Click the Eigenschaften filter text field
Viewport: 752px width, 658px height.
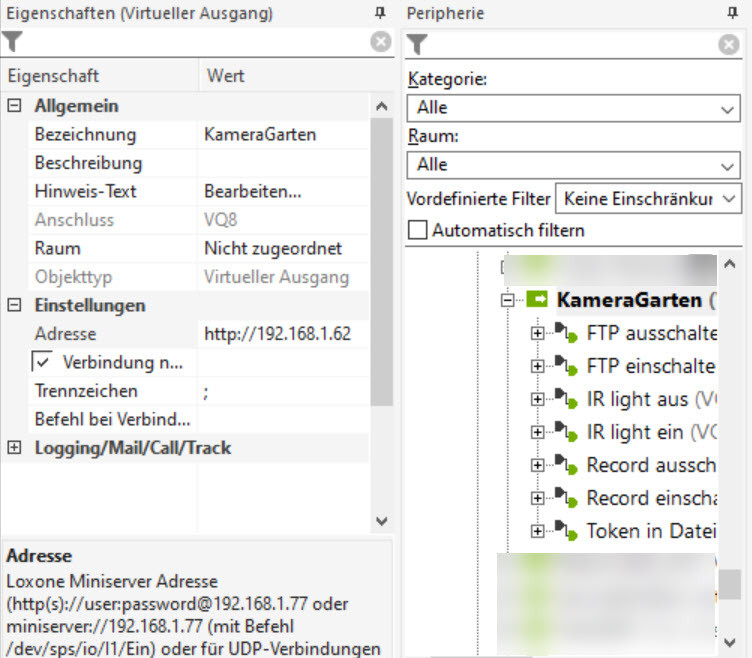point(197,42)
